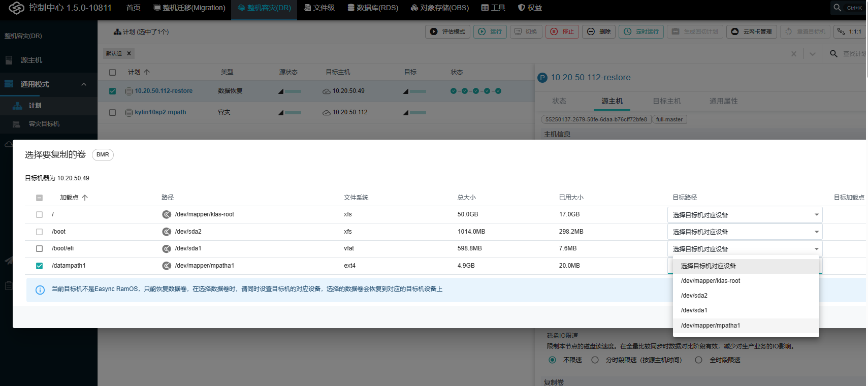The image size is (868, 386).
Task: Sort by mount point (加载点) column header
Action: pos(69,198)
